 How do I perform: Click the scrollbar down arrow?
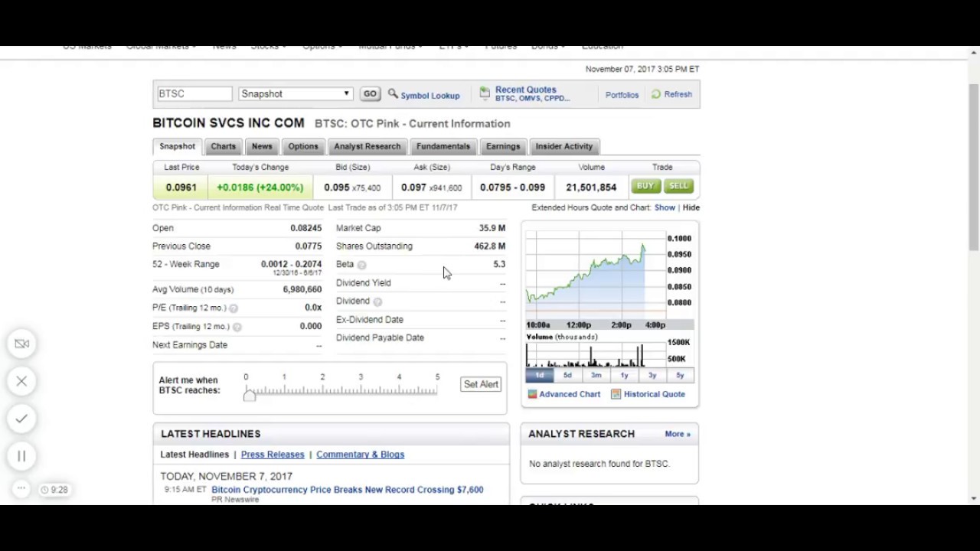coord(974,499)
